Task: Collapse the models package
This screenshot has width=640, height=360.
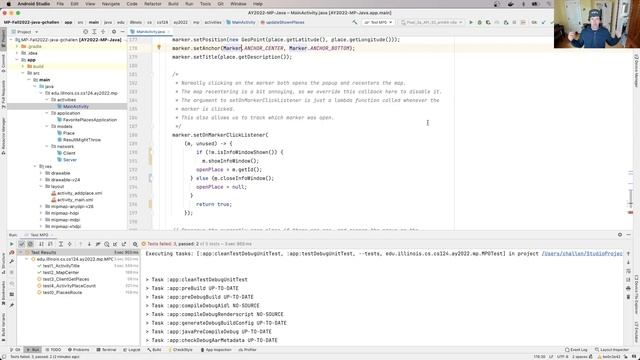Action: pyautogui.click(x=47, y=127)
